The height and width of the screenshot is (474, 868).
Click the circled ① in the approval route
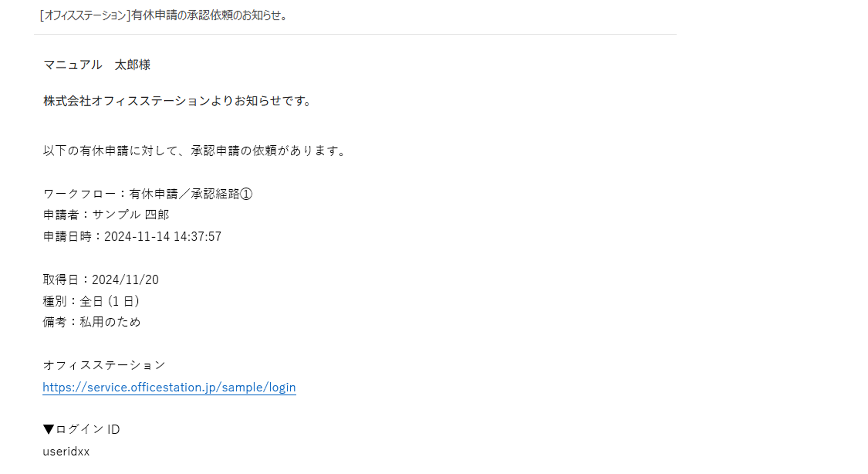click(x=246, y=194)
